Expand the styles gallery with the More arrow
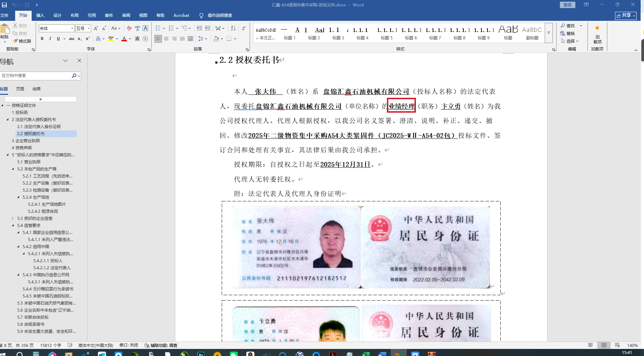The height and width of the screenshot is (356, 644). click(x=549, y=33)
